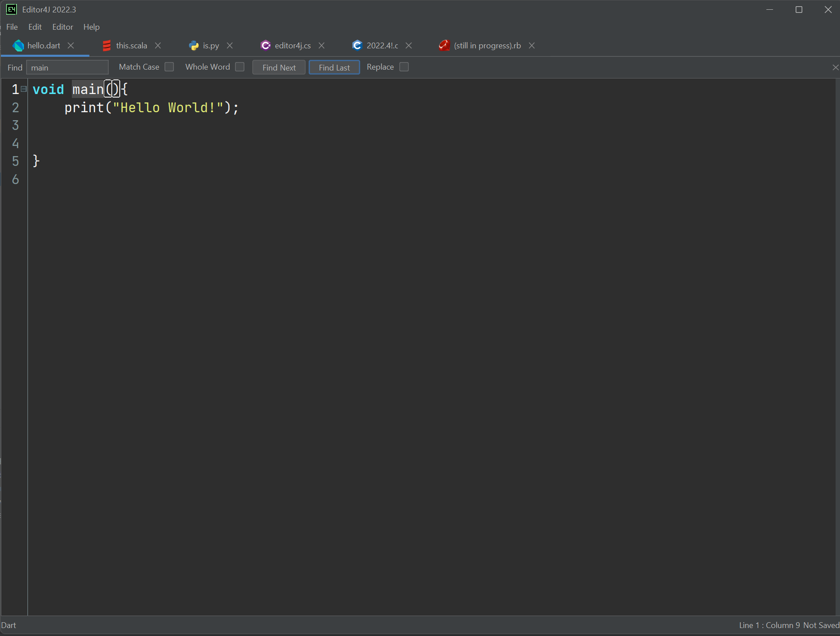Enable the Replace checkbox
Screen dimensions: 840x636
[404, 67]
